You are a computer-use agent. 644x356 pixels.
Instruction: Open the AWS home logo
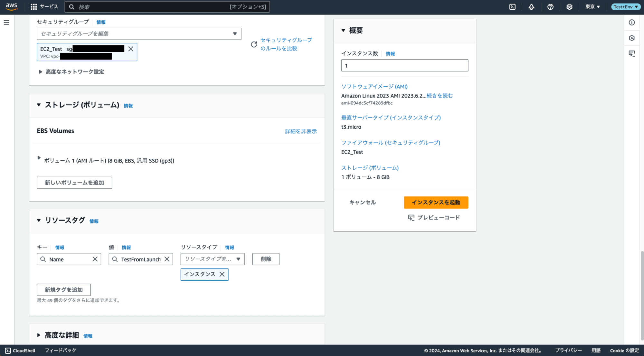coord(11,7)
